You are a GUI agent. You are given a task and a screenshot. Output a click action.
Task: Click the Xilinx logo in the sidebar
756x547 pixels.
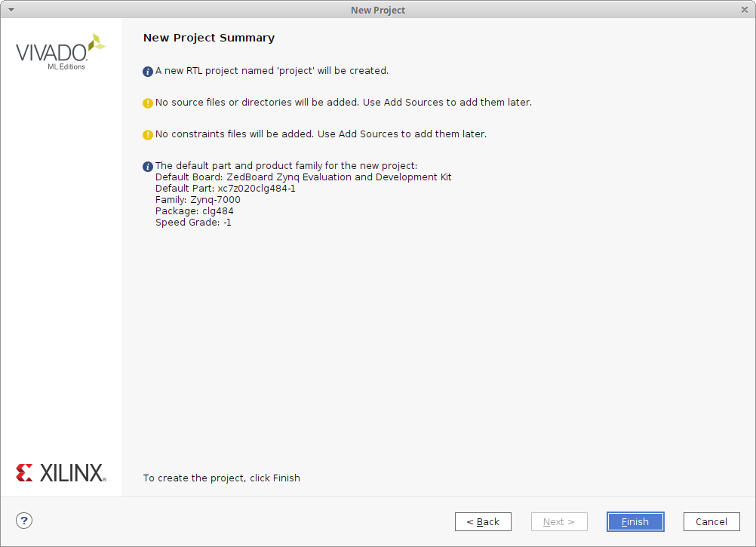coord(60,473)
